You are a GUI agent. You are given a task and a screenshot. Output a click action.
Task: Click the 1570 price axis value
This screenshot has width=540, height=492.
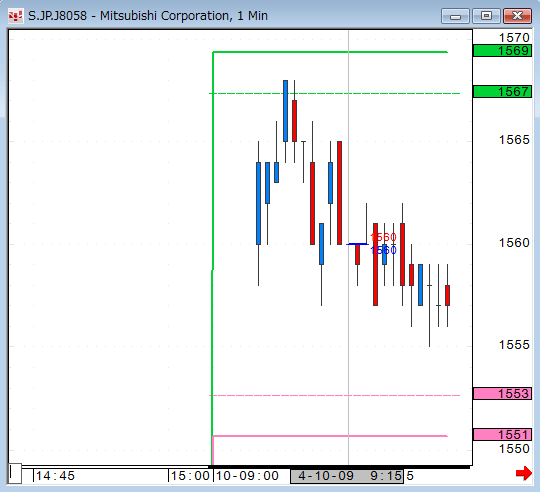514,38
